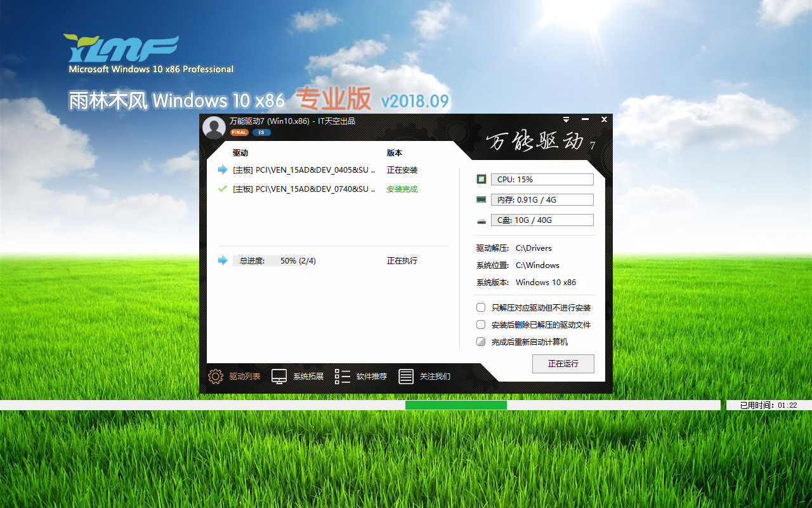Click the blue arrow beside DEV_0405 driver
Image resolution: width=812 pixels, height=508 pixels.
point(222,170)
